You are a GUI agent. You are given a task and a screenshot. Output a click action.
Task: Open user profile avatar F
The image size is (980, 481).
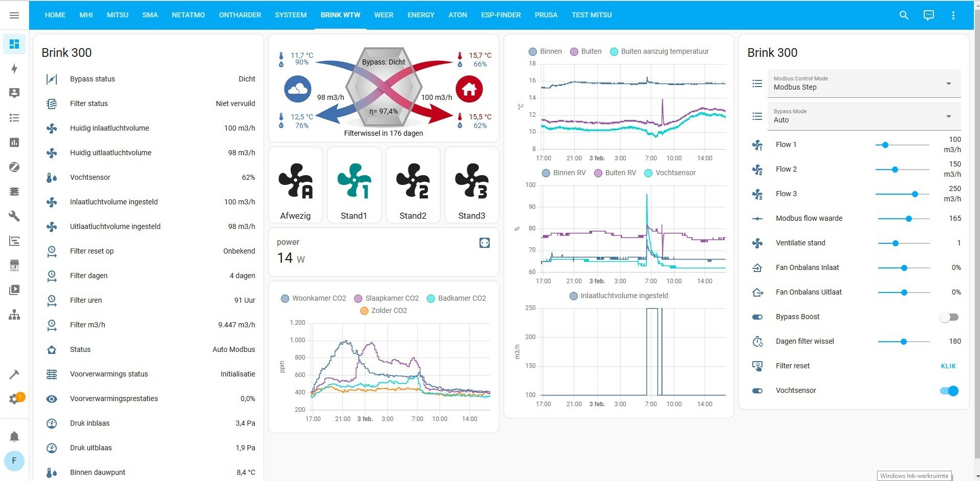click(14, 461)
